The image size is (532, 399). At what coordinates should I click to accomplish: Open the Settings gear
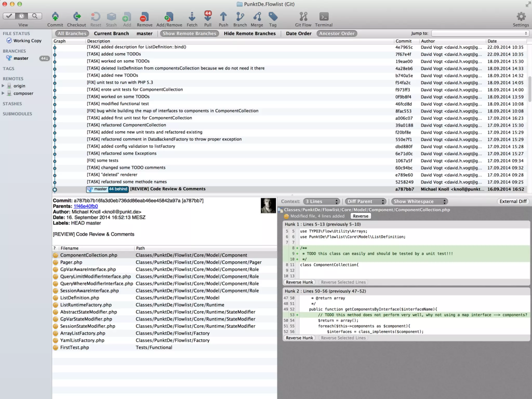(521, 17)
